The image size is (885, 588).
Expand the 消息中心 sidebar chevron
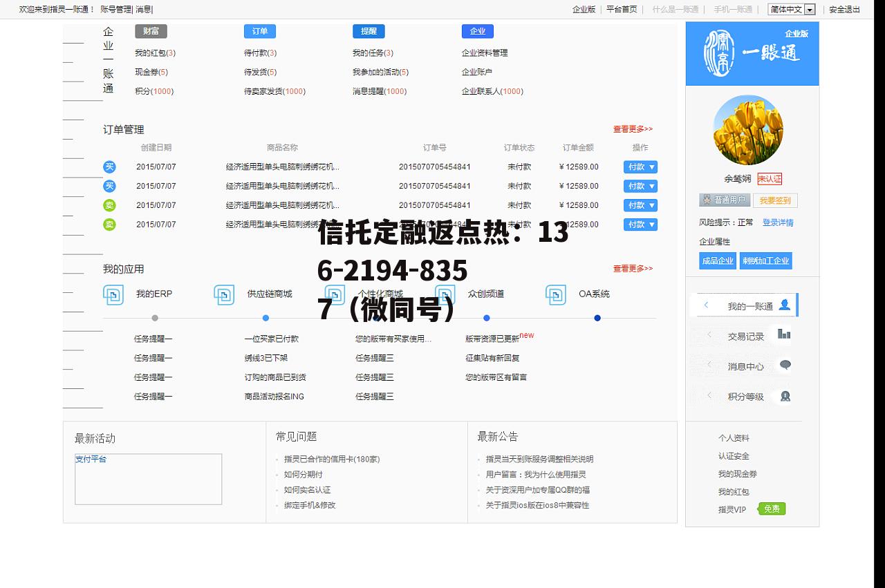(x=709, y=365)
